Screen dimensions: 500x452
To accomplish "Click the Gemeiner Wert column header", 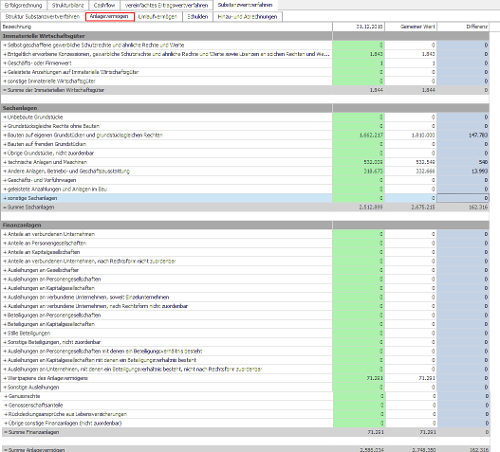I will coord(411,27).
